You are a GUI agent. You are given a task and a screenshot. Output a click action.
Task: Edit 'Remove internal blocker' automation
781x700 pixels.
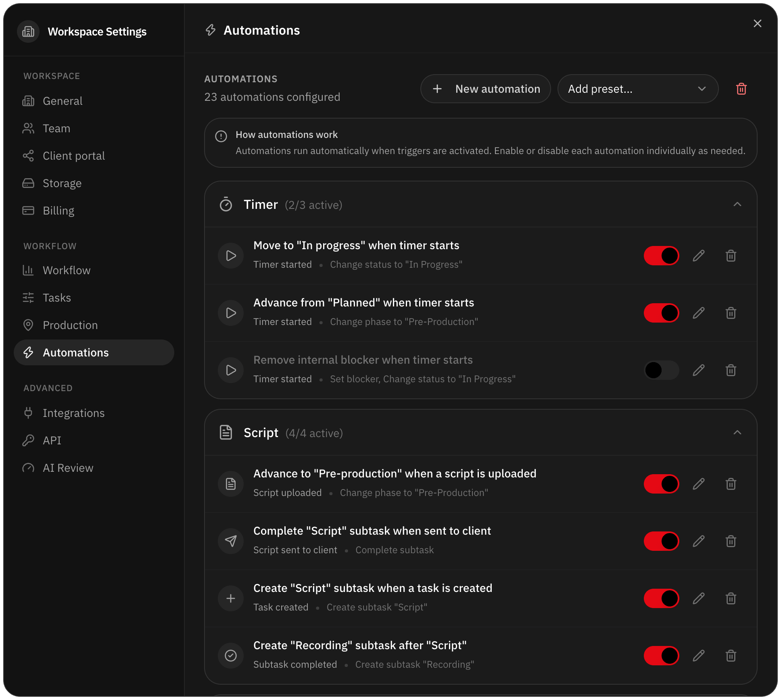click(x=699, y=370)
